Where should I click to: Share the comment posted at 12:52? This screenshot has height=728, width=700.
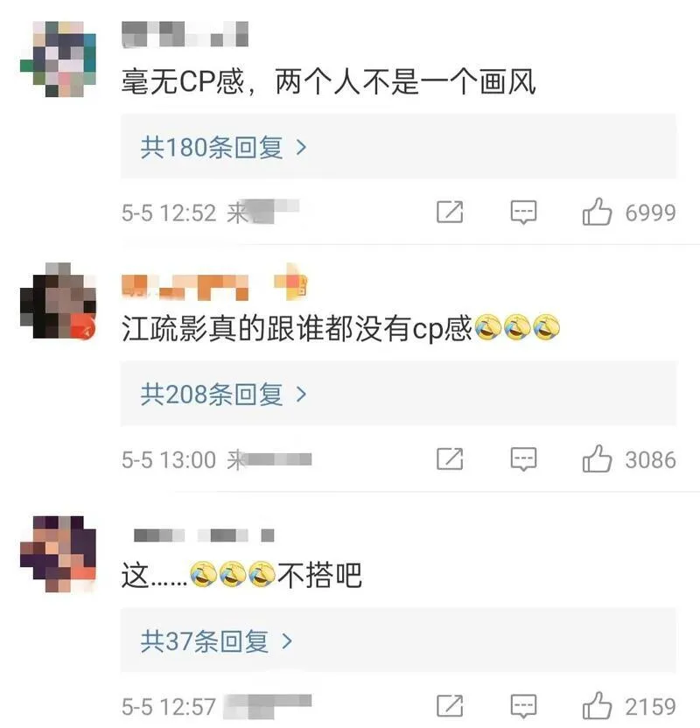point(450,212)
